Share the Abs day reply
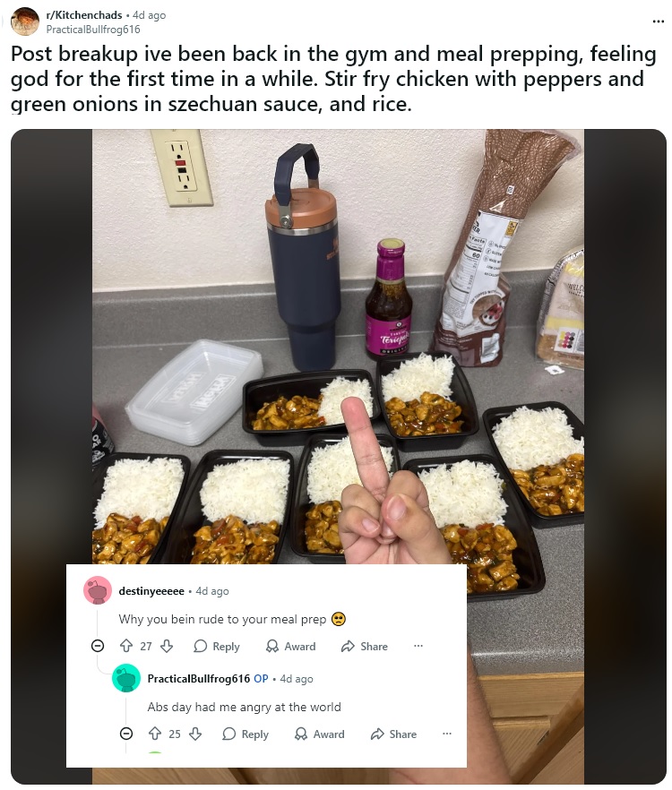 tap(393, 734)
